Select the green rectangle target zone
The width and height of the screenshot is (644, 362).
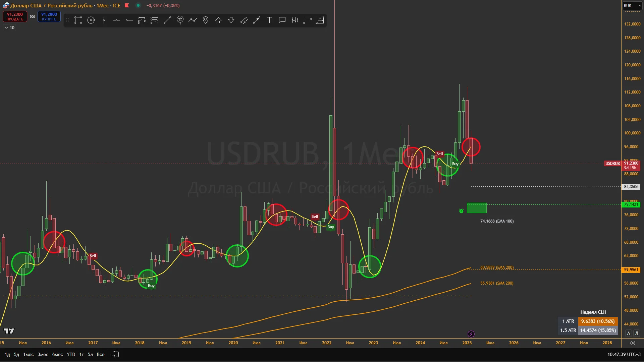(477, 208)
